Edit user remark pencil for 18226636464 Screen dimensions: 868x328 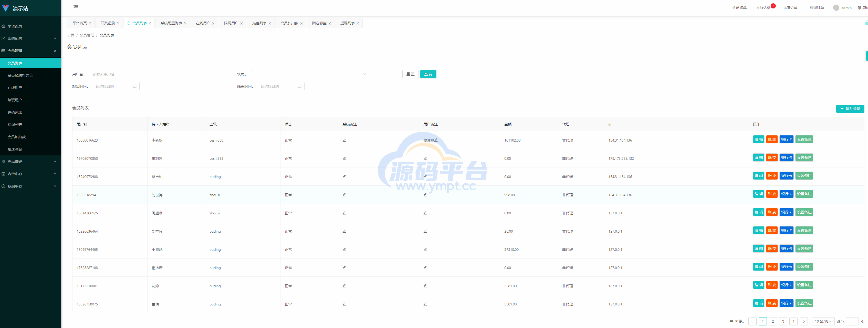(425, 231)
